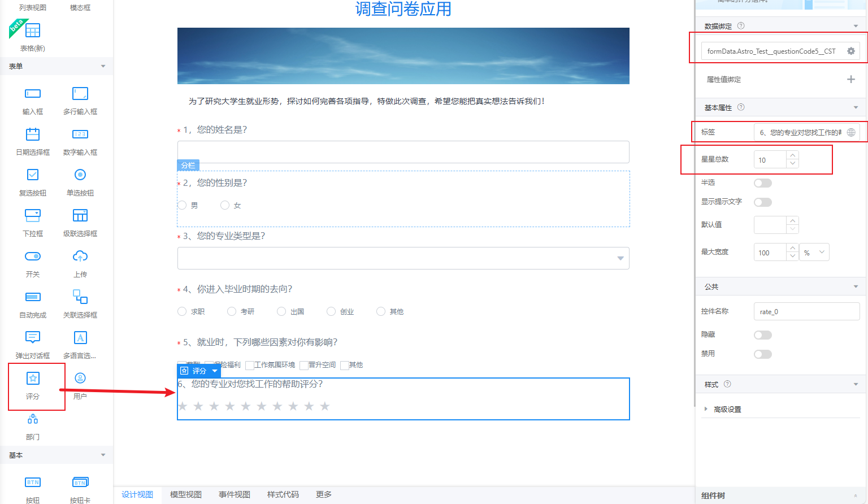Pick the 输入框 input component
This screenshot has height=504, width=868.
pos(33,94)
